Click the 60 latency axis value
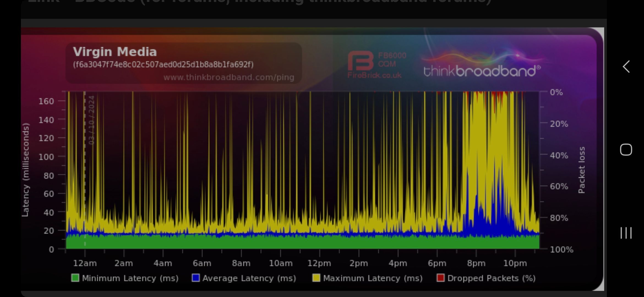644x297 pixels. point(49,194)
